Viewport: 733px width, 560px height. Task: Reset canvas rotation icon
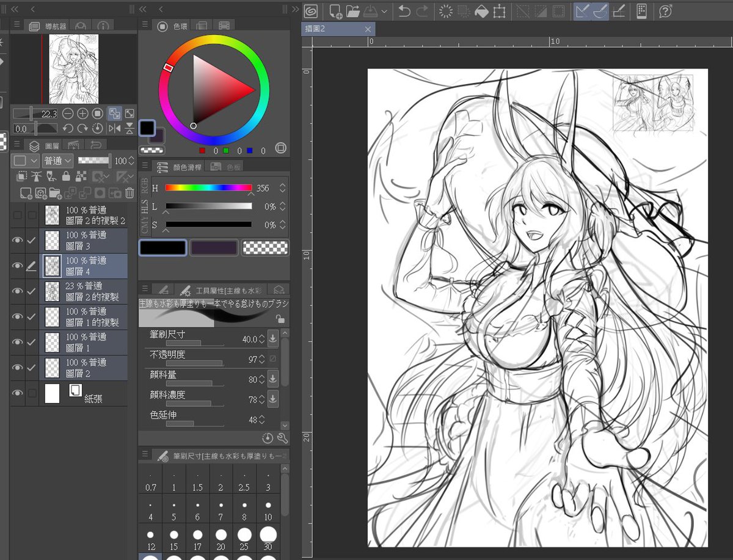[x=97, y=128]
